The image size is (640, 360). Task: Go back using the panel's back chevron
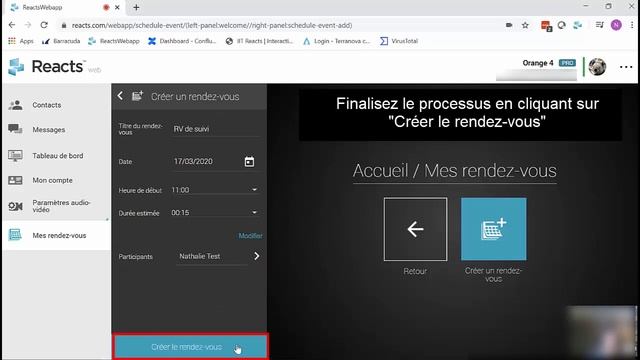120,96
